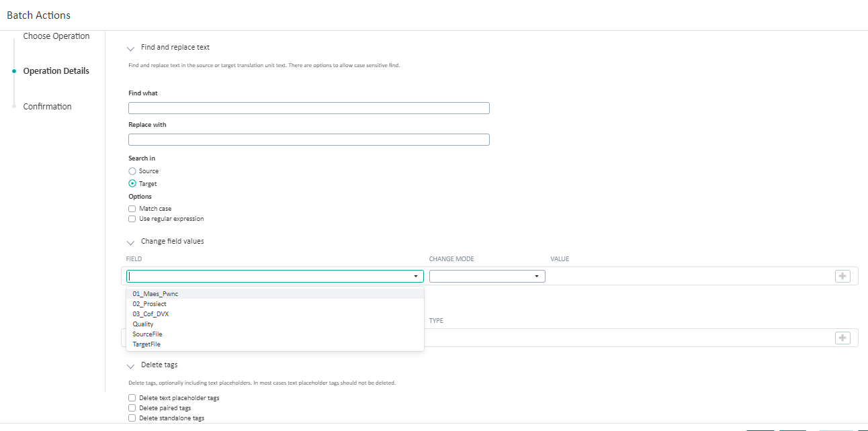Click the CHANGE MODE column header
The width and height of the screenshot is (868, 431).
(451, 259)
